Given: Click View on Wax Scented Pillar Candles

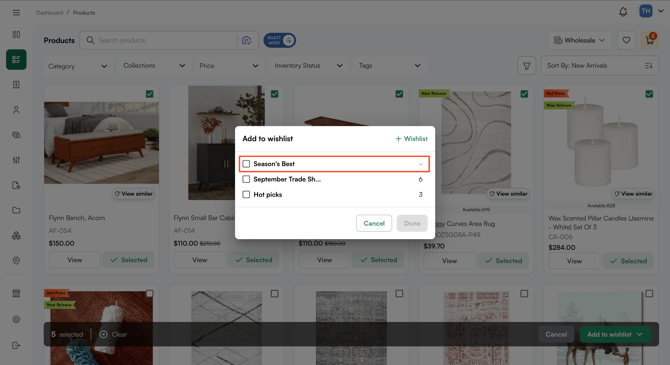Looking at the screenshot, I should (574, 261).
